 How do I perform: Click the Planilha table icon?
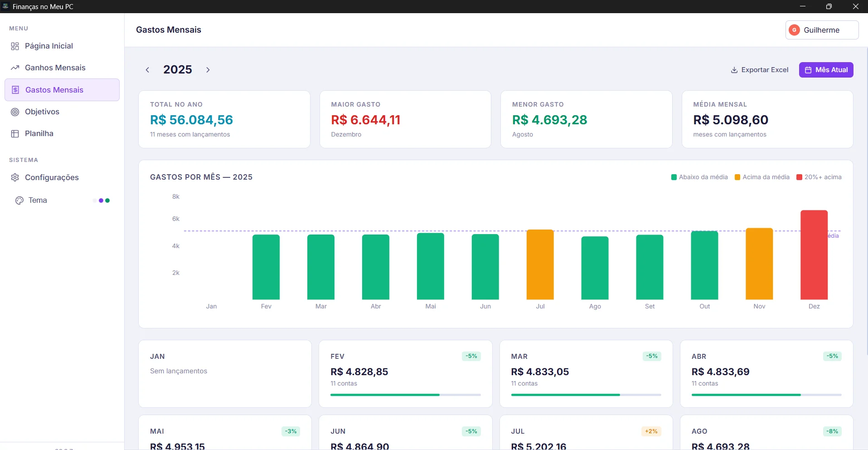(x=15, y=134)
